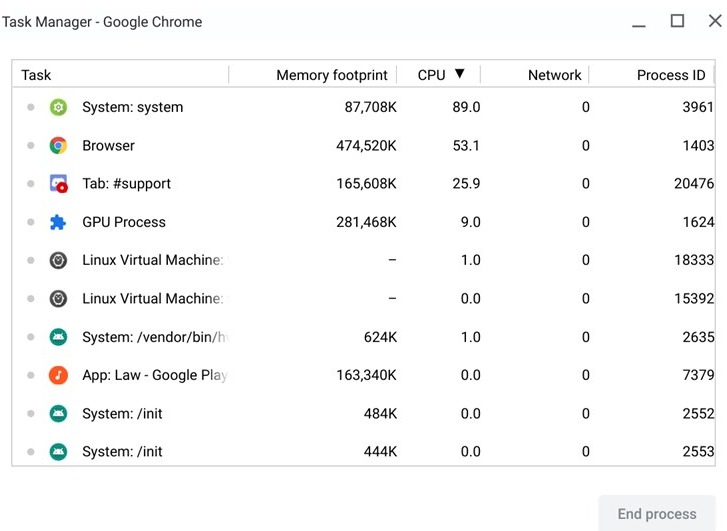
Task: Click the Android icon for process 2553
Action: click(58, 452)
